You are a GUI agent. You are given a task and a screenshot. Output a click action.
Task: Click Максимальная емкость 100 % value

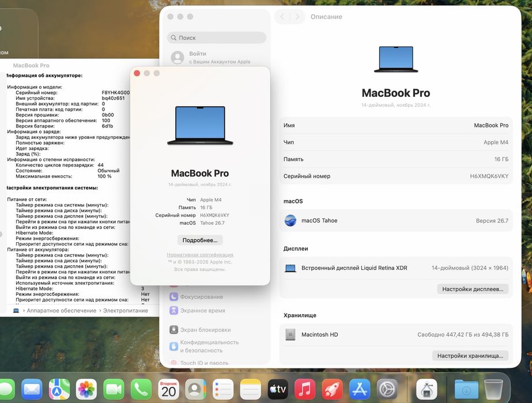tap(104, 176)
